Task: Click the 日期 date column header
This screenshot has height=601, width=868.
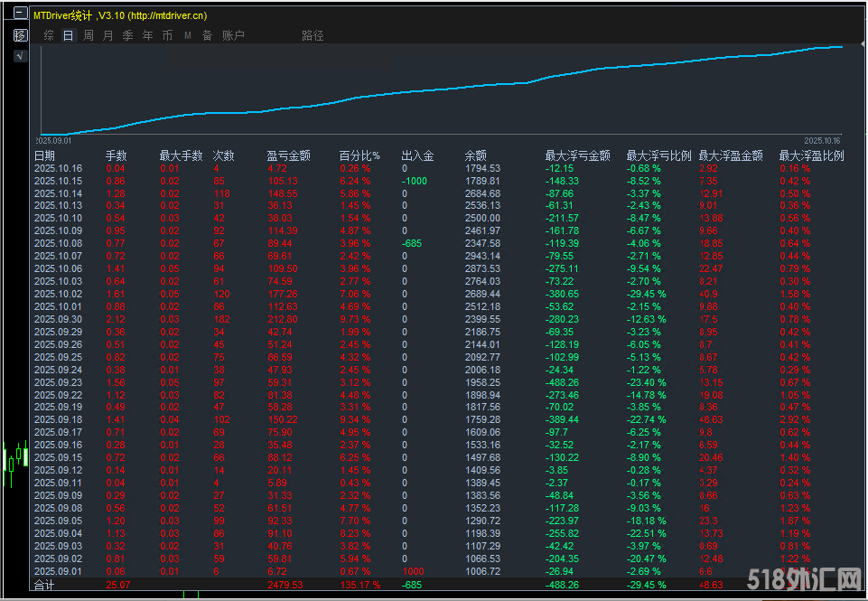Action: (x=44, y=155)
